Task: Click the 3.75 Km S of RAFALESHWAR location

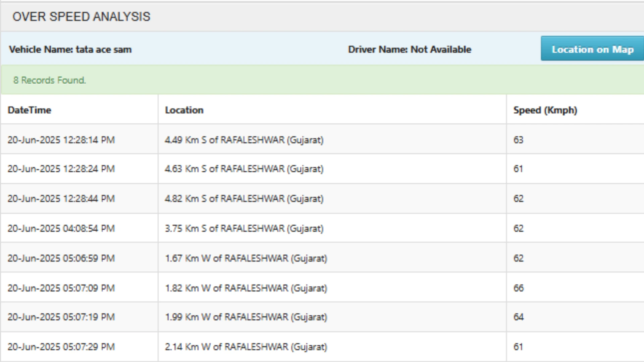Action: click(244, 228)
